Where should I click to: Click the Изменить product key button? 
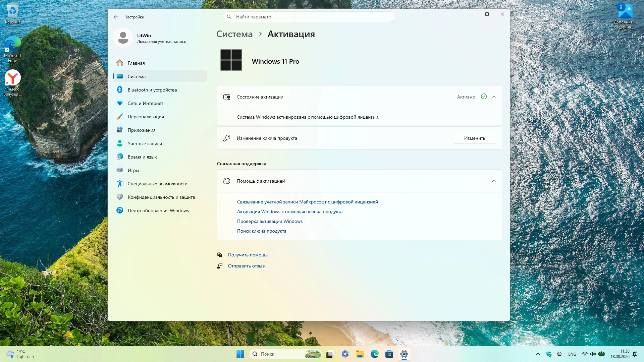coord(475,138)
